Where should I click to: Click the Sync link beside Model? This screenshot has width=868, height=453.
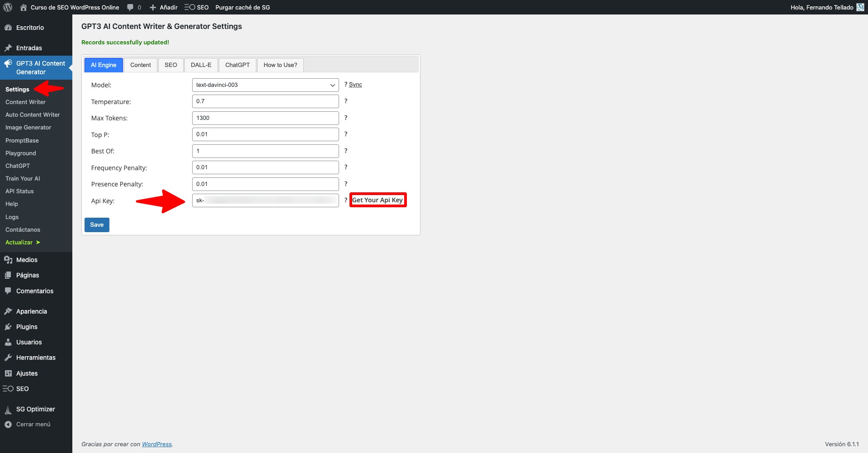[x=355, y=85]
